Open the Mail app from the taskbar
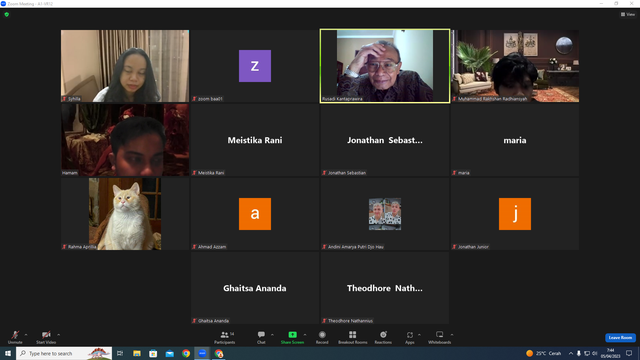Image resolution: width=640 pixels, height=360 pixels. pyautogui.click(x=169, y=353)
